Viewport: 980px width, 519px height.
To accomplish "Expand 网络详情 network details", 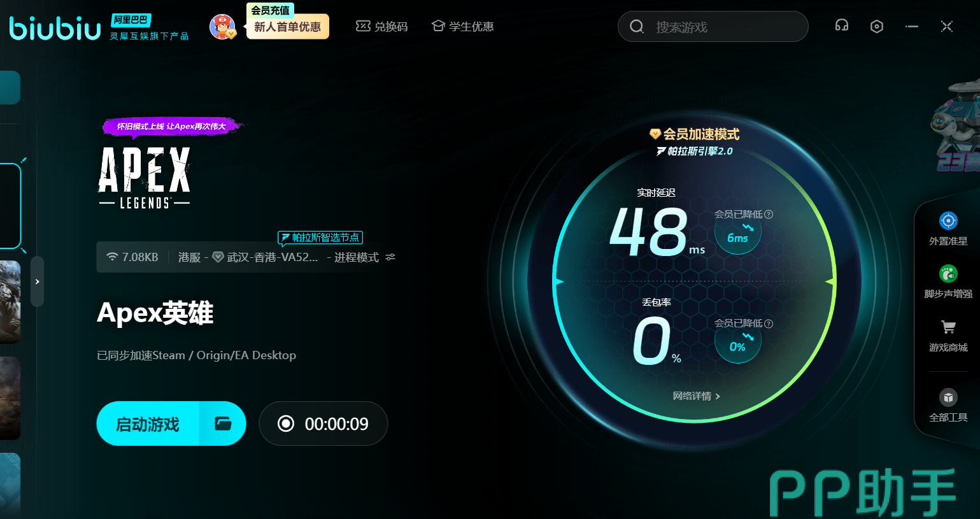I will click(x=696, y=396).
